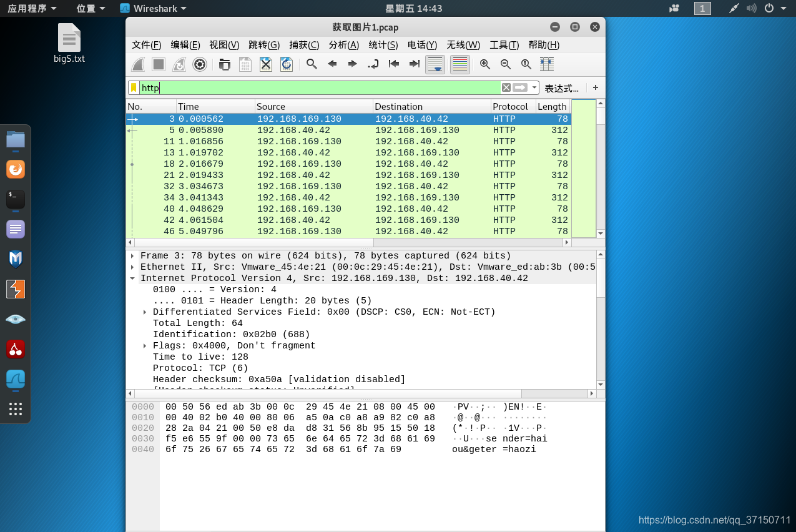Viewport: 796px width, 532px height.
Task: Open the 统计(S) menu
Action: click(x=383, y=45)
